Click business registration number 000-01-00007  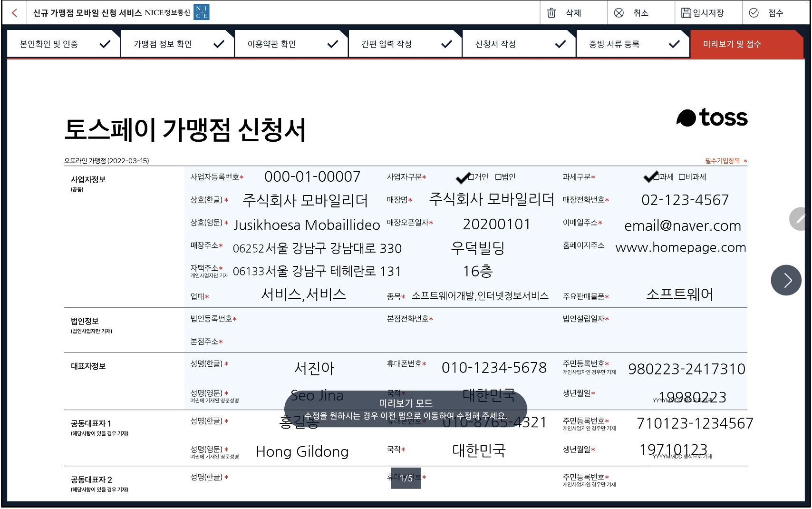(312, 176)
